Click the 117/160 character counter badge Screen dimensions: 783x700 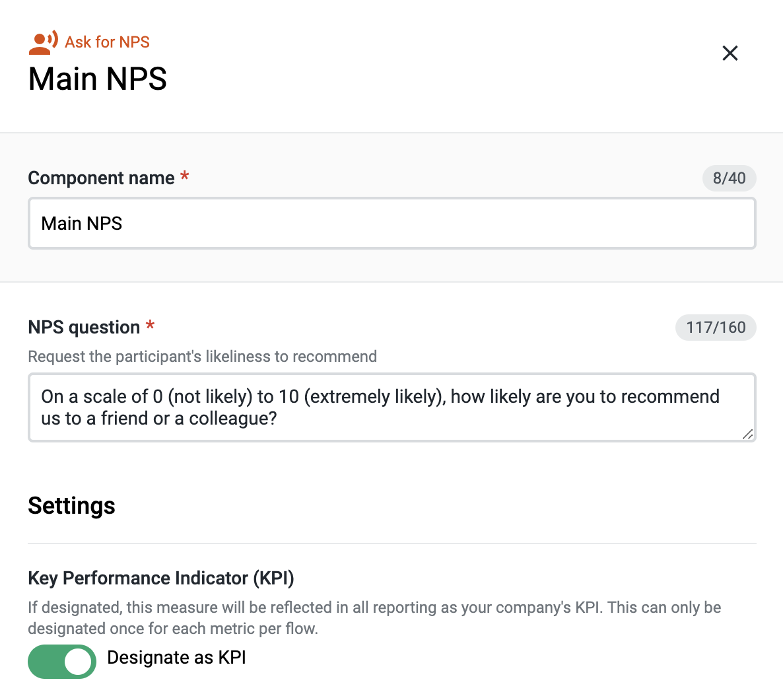coord(716,328)
